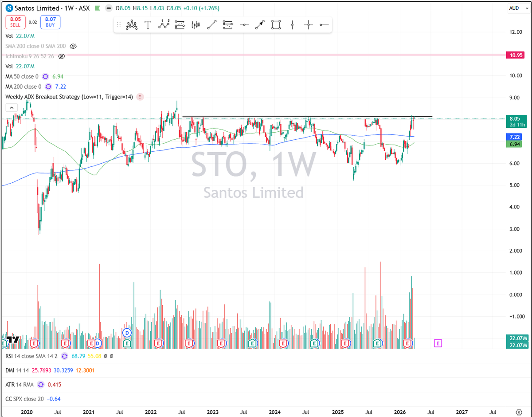Select the Vertical line tool
This screenshot has width=532, height=417.
(292, 25)
